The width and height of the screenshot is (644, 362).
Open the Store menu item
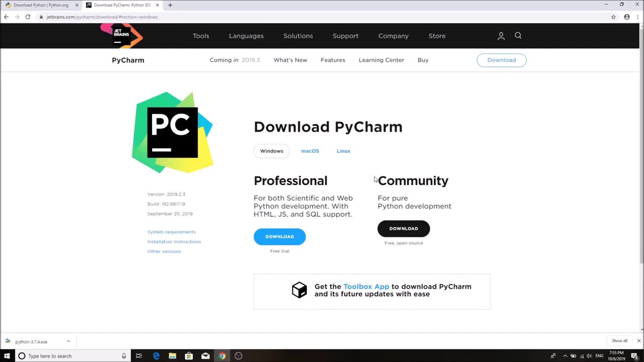tap(437, 36)
